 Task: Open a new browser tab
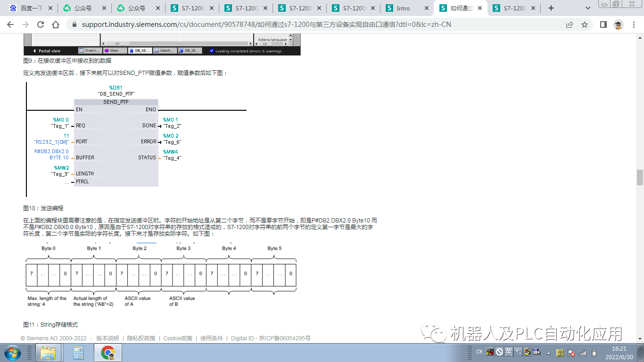[x=551, y=8]
